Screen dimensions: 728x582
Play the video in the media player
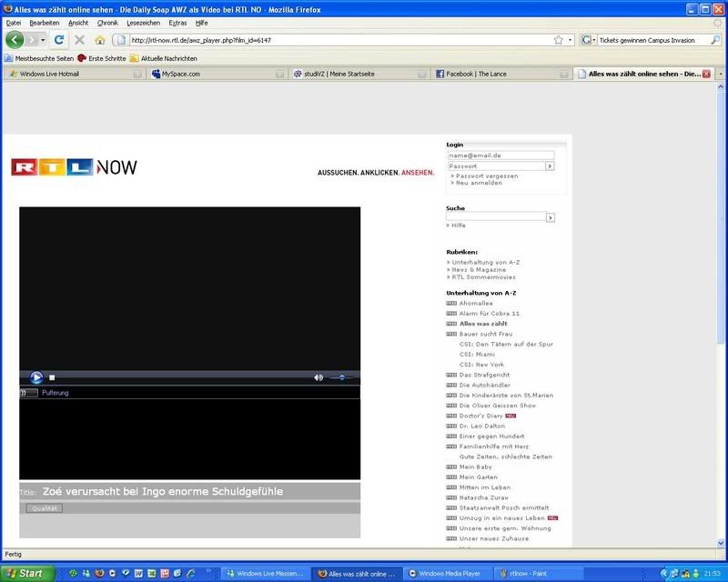click(x=36, y=377)
